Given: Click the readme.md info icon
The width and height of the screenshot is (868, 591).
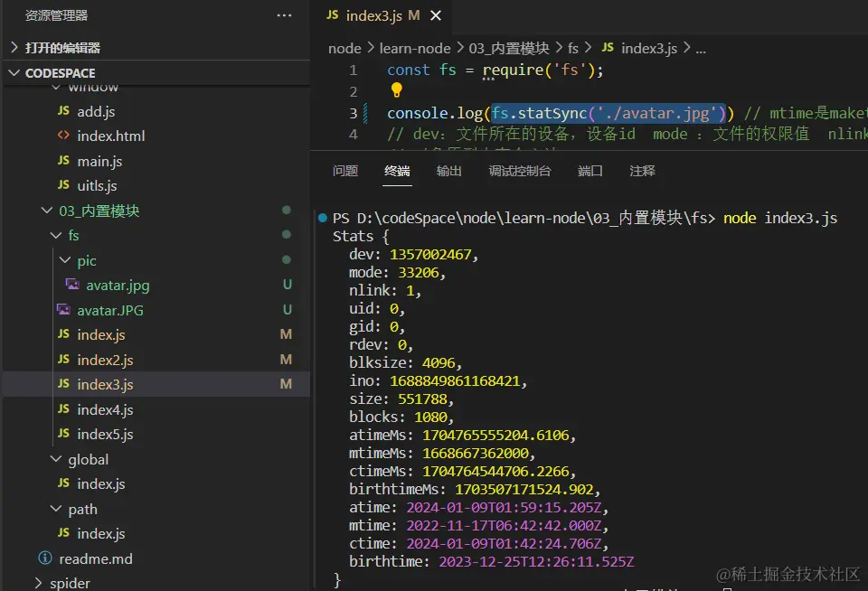Looking at the screenshot, I should (x=45, y=558).
